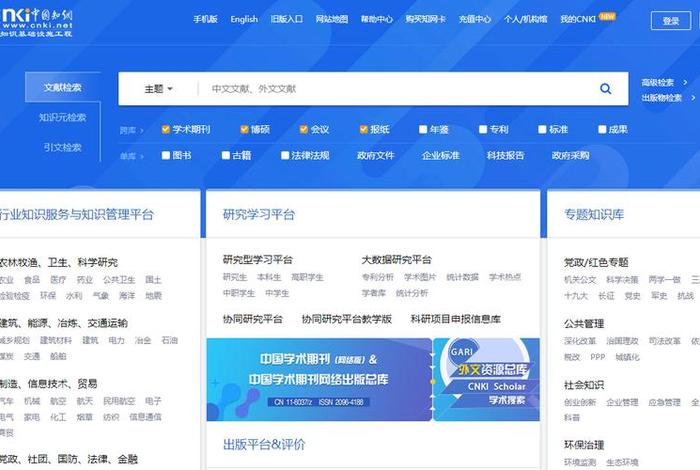Check the 古籍 checkbox
Screen dimensions: 700x470
click(226, 155)
